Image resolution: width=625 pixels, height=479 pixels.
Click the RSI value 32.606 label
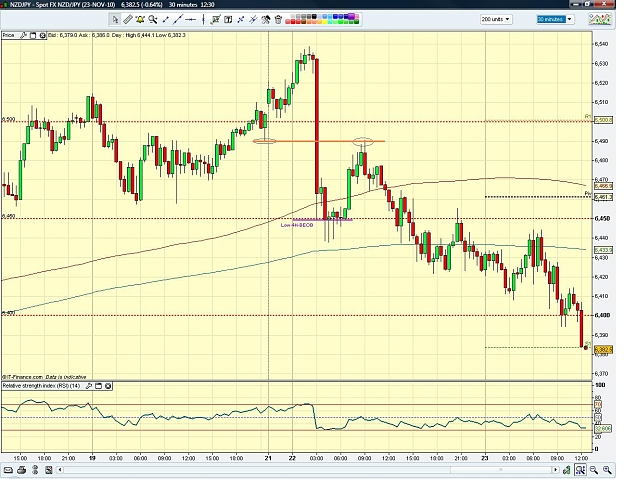click(x=603, y=429)
